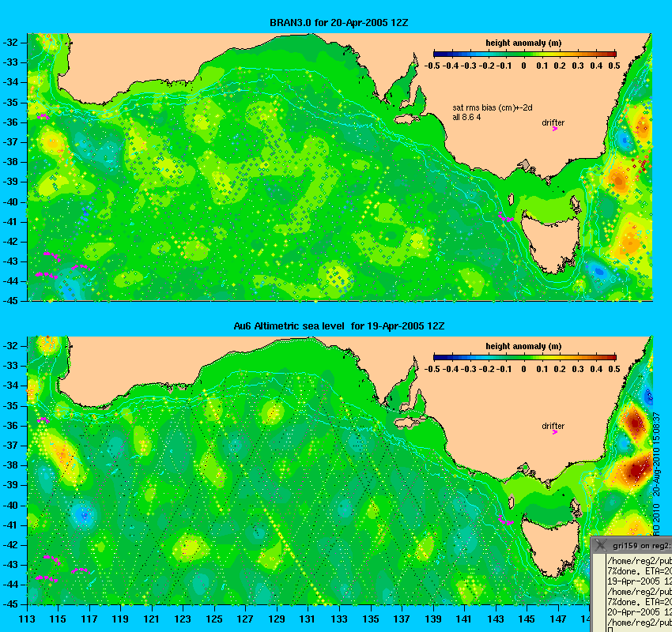This screenshot has width=672, height=632.
Task: Click the 'drifter' legend label in the top panel
Action: (553, 122)
